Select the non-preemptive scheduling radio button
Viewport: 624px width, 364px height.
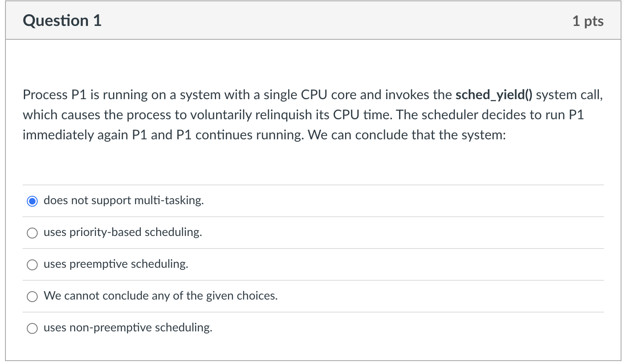32,328
